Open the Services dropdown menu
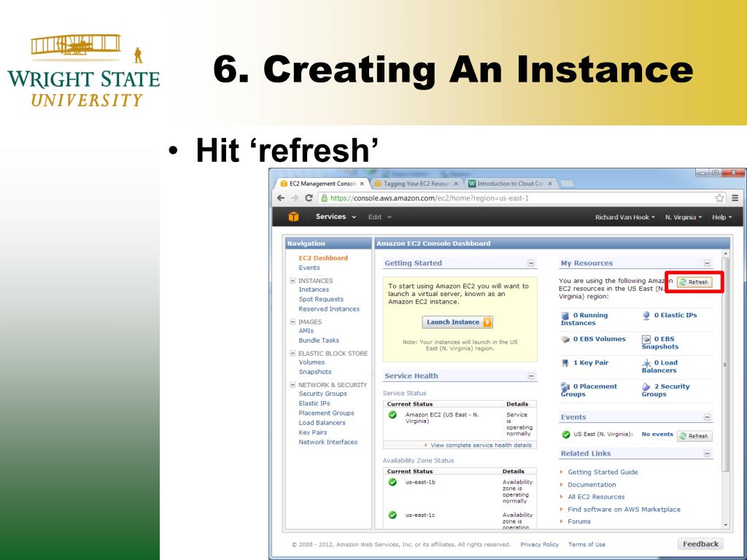Viewport: 747px width, 560px height. tap(336, 217)
